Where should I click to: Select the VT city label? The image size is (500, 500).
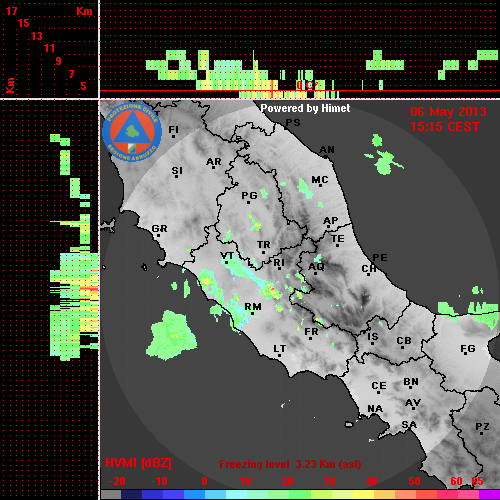point(227,256)
